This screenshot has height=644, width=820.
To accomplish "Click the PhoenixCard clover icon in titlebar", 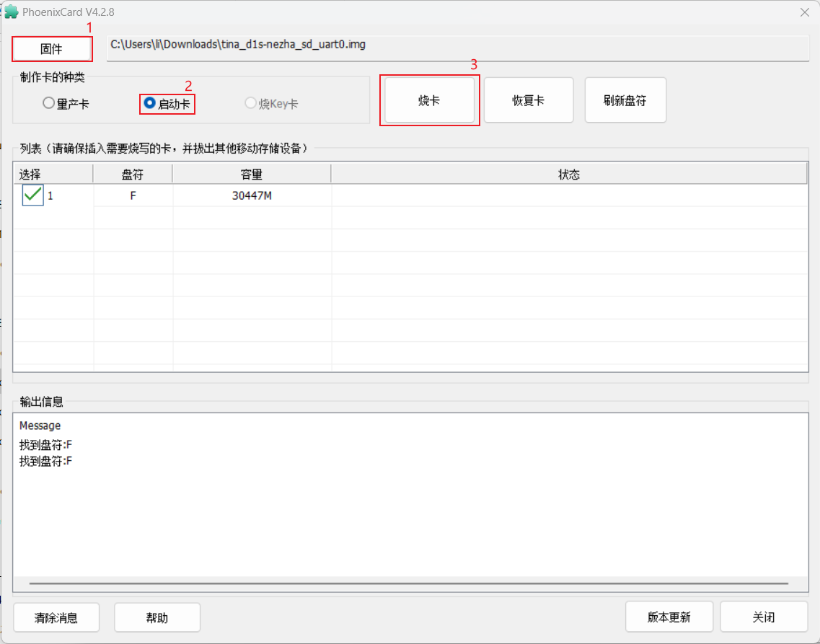I will [12, 12].
